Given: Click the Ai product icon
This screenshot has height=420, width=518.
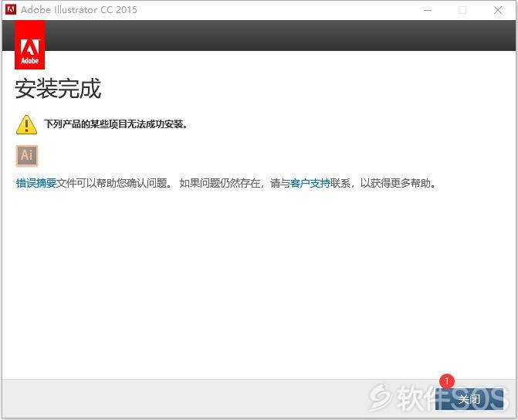Looking at the screenshot, I should [27, 155].
